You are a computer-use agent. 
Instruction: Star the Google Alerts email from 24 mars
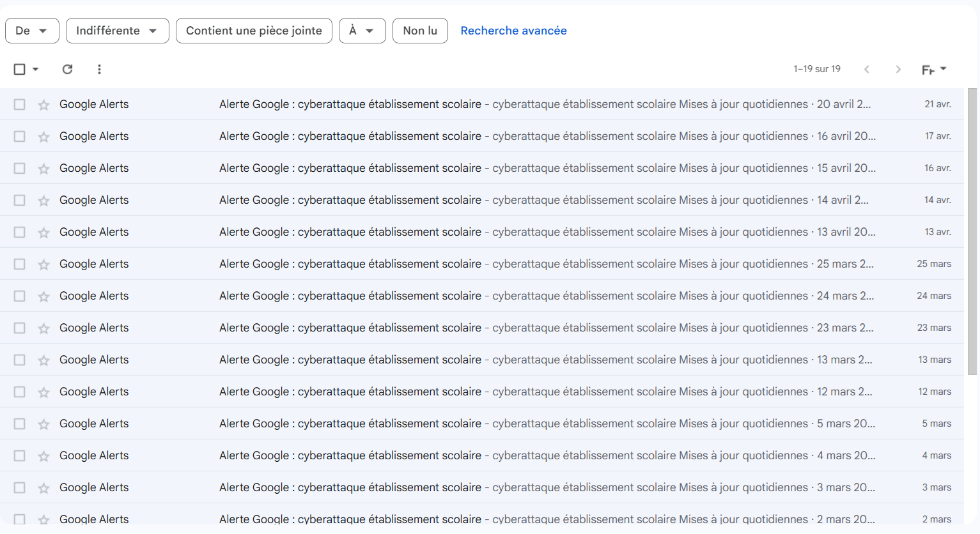coord(43,296)
